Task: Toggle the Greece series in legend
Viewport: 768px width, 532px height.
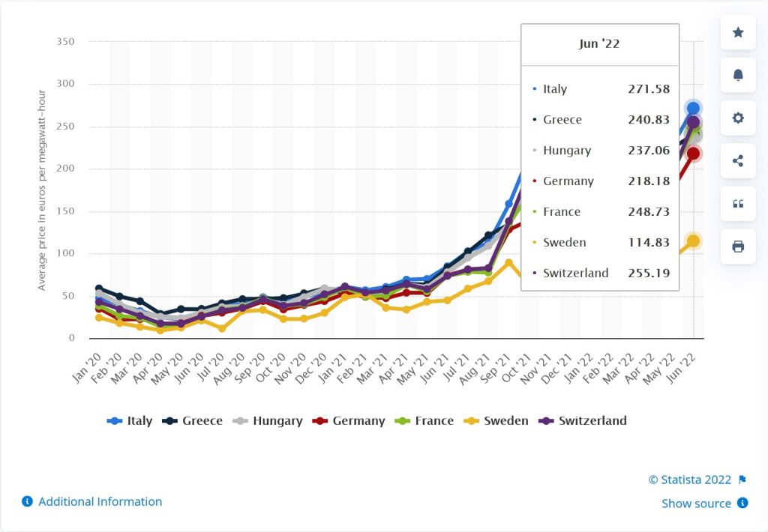Action: click(x=193, y=421)
